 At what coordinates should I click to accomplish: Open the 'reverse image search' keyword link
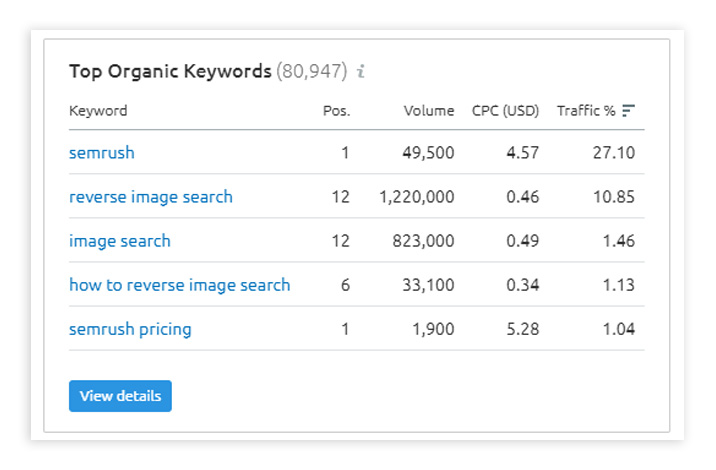pyautogui.click(x=150, y=197)
